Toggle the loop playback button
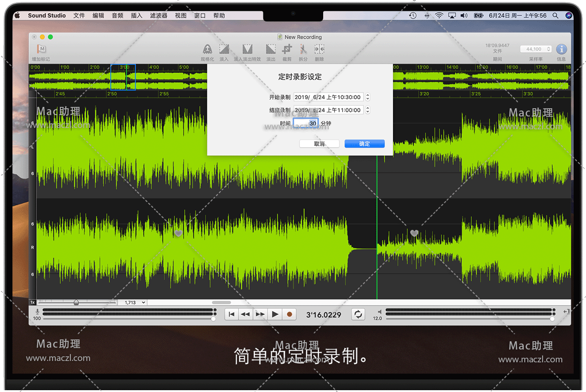 coord(358,314)
